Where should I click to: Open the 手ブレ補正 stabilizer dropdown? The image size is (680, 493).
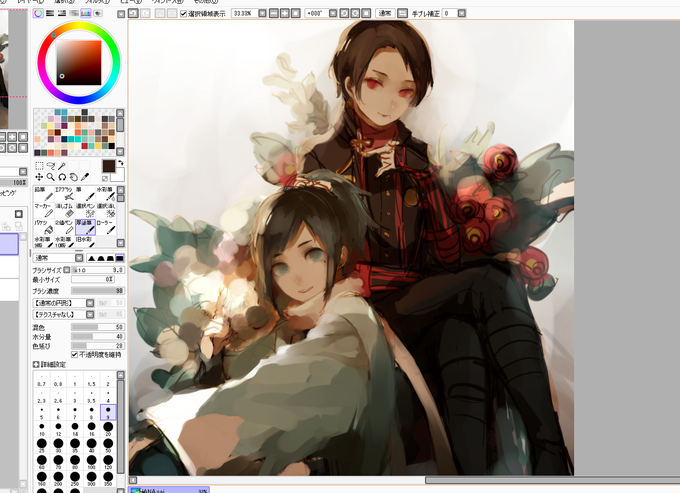tap(462, 13)
